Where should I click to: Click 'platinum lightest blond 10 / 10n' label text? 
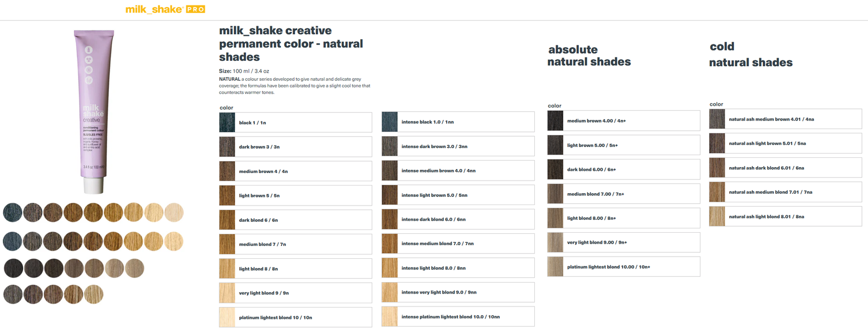[x=276, y=317]
